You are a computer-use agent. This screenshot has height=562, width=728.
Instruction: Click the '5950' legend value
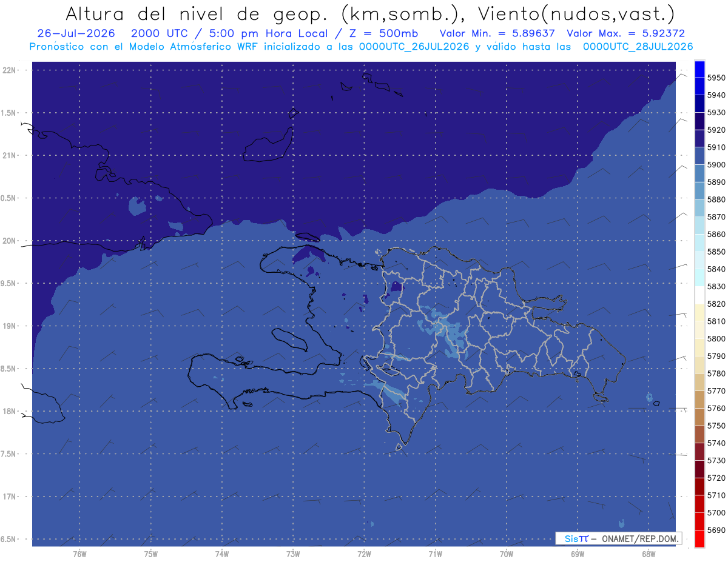click(x=716, y=78)
